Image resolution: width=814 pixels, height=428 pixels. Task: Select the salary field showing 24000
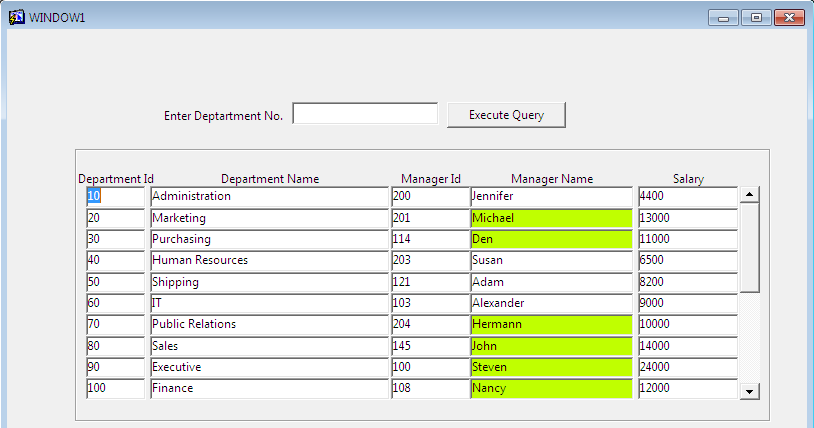(x=687, y=367)
